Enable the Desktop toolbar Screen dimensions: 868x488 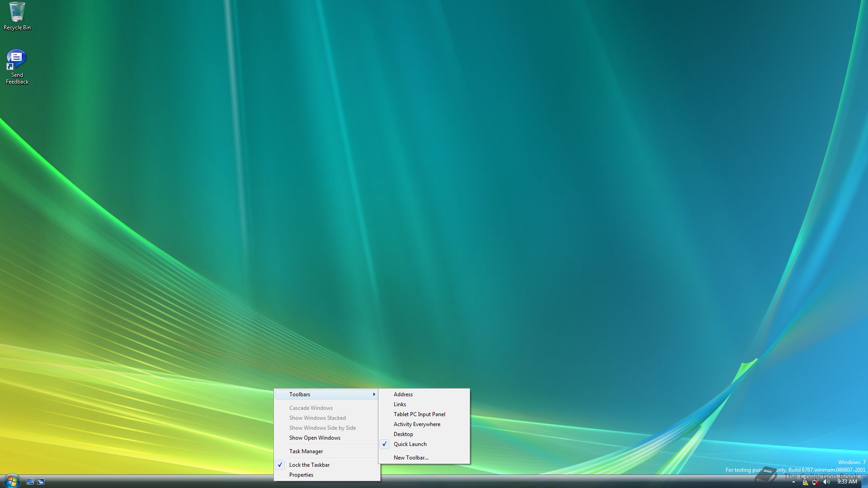[403, 434]
